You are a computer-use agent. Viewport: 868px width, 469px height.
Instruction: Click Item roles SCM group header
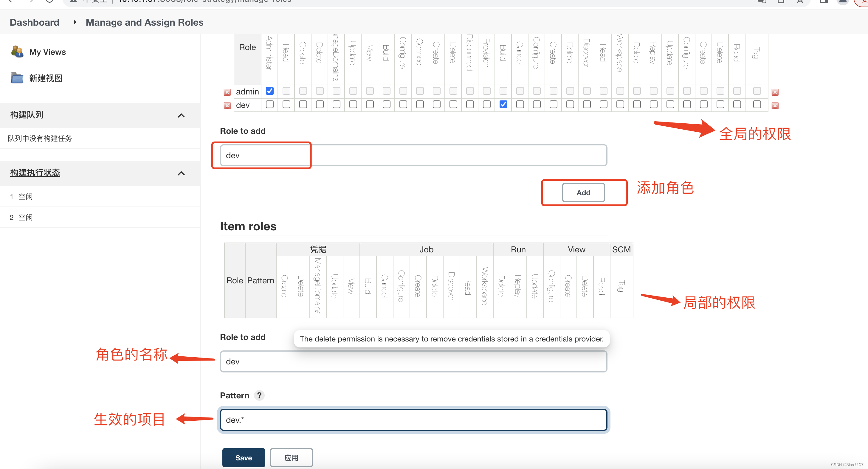[621, 249]
